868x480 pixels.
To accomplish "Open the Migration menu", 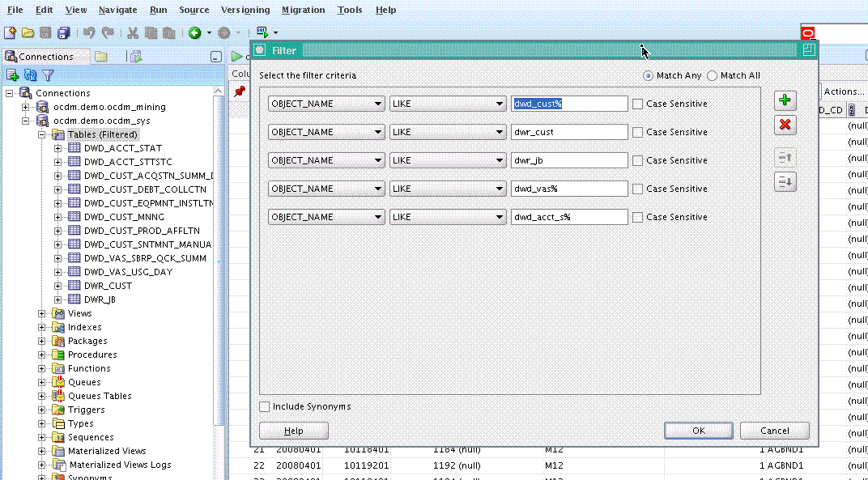I will [x=303, y=10].
